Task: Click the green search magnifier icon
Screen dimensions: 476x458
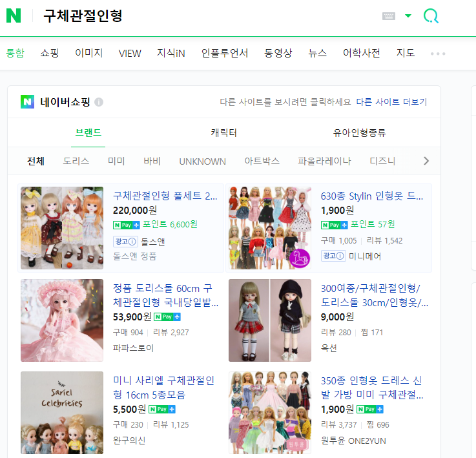Action: pyautogui.click(x=431, y=16)
